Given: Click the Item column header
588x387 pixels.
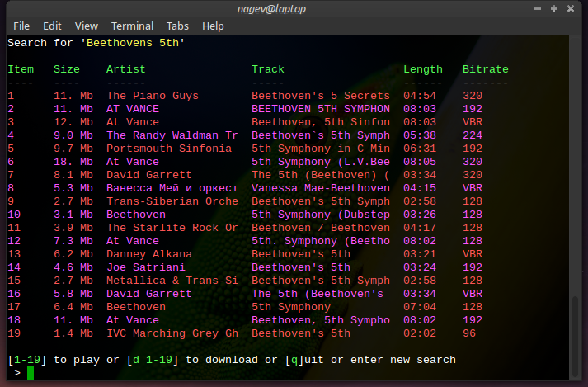Looking at the screenshot, I should coord(21,69).
